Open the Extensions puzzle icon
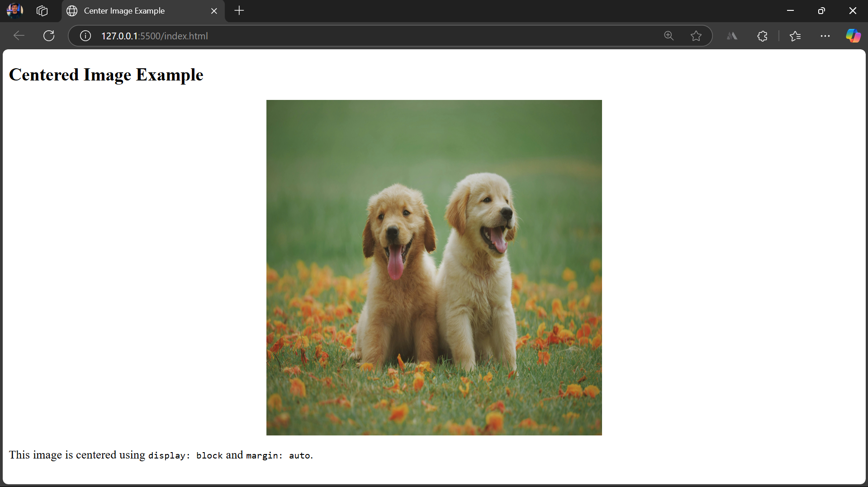Viewport: 868px width, 487px height. pyautogui.click(x=762, y=36)
